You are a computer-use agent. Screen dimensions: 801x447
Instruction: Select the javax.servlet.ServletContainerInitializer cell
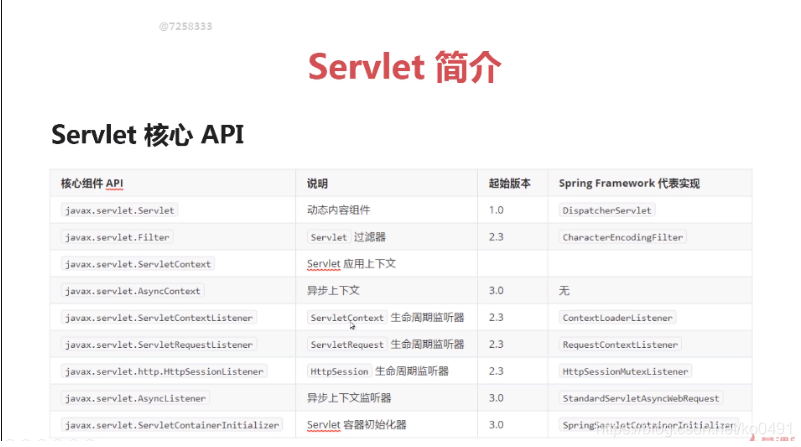coord(172,425)
